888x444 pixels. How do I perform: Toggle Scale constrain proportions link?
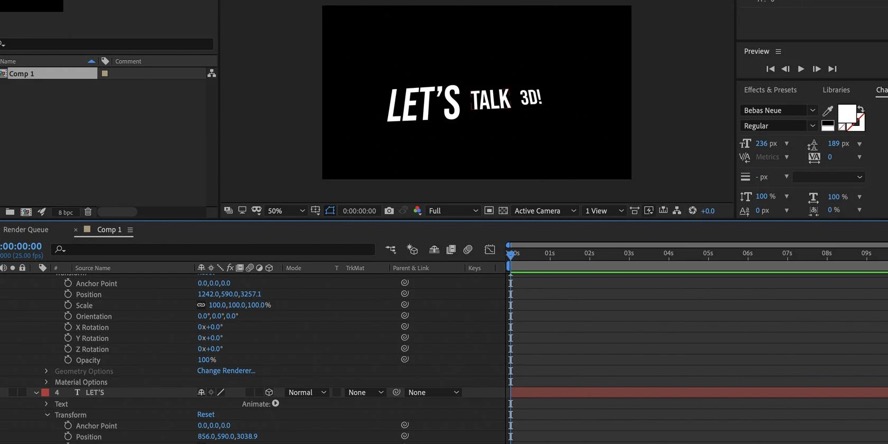pos(202,305)
